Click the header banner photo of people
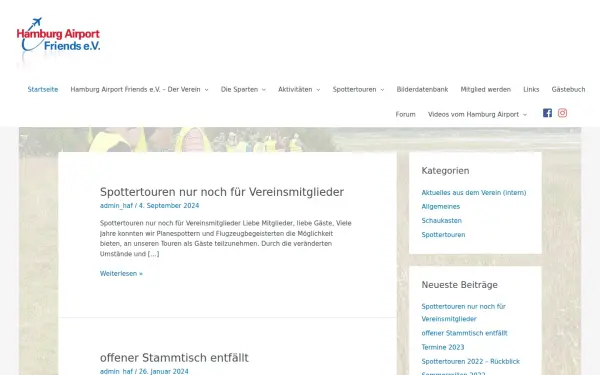 [x=300, y=140]
